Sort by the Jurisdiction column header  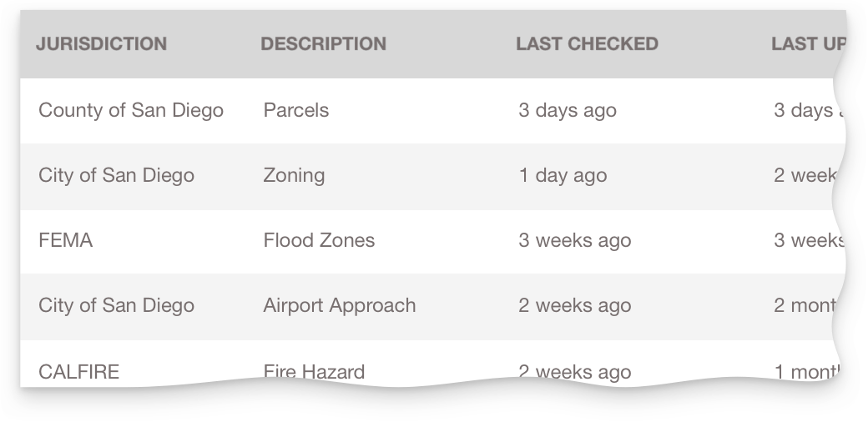[101, 44]
